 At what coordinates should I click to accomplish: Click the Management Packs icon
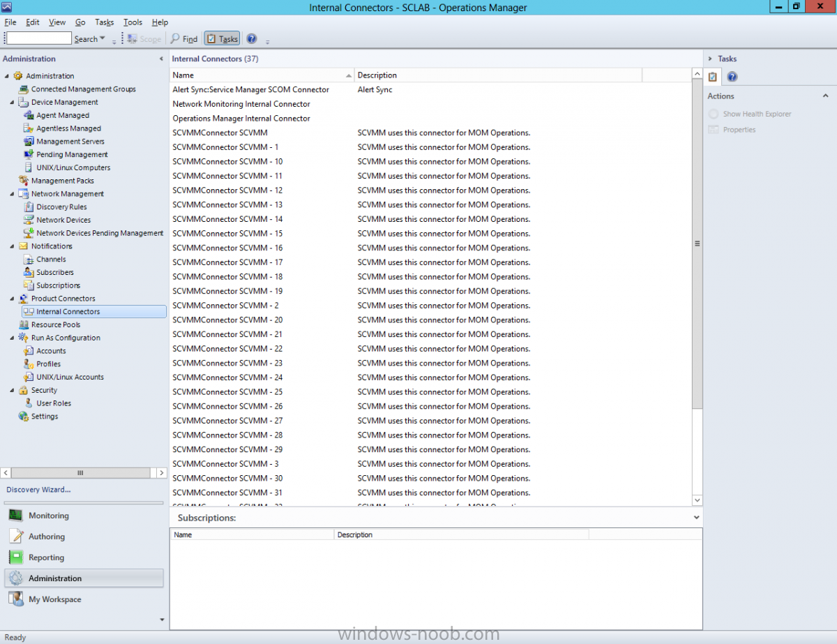pos(24,181)
